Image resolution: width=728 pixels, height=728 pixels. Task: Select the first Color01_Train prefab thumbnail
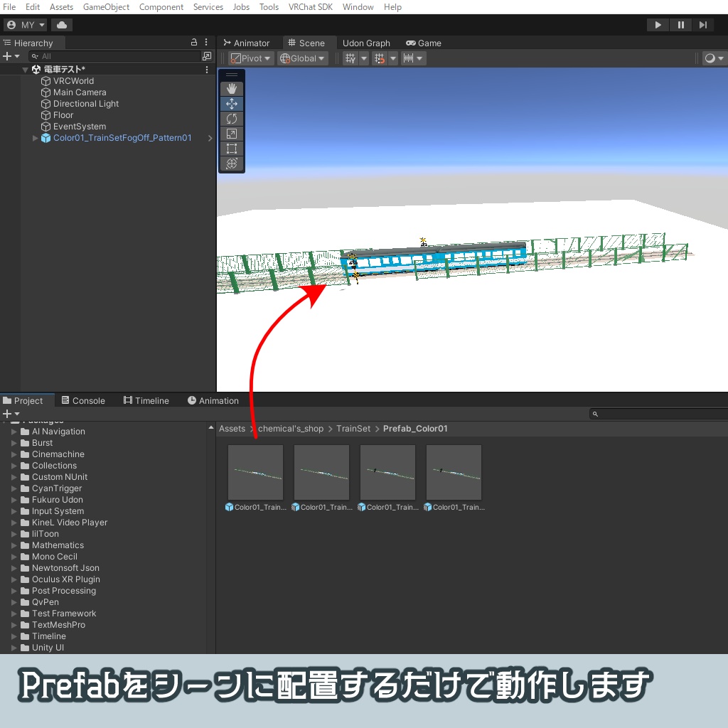point(255,471)
